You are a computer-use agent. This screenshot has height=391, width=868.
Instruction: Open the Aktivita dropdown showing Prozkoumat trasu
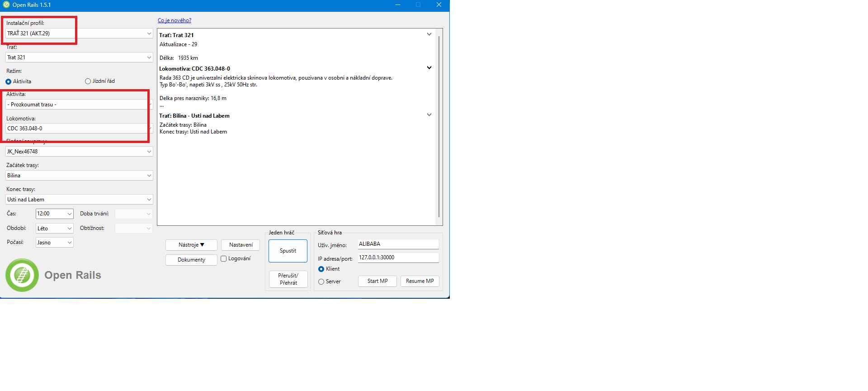[79, 105]
